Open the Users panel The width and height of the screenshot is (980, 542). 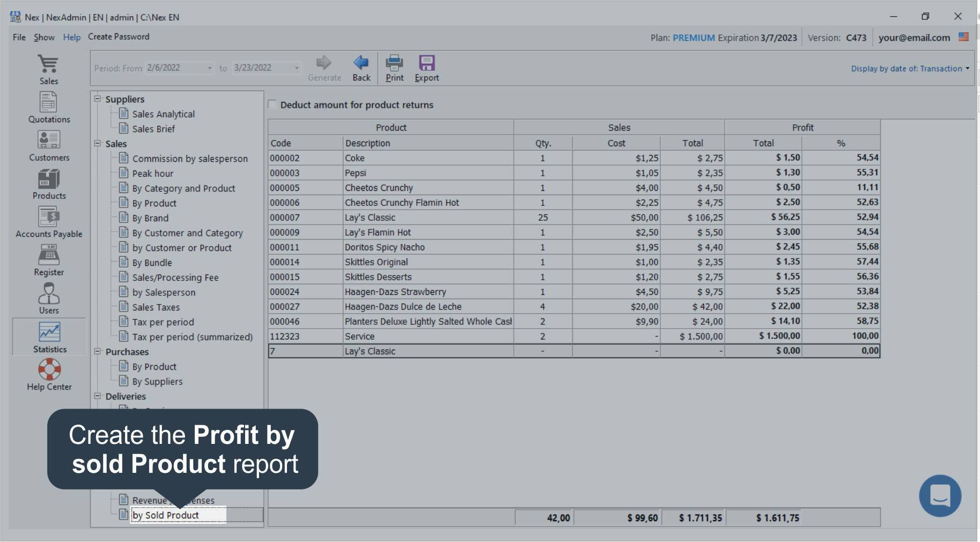pyautogui.click(x=48, y=298)
